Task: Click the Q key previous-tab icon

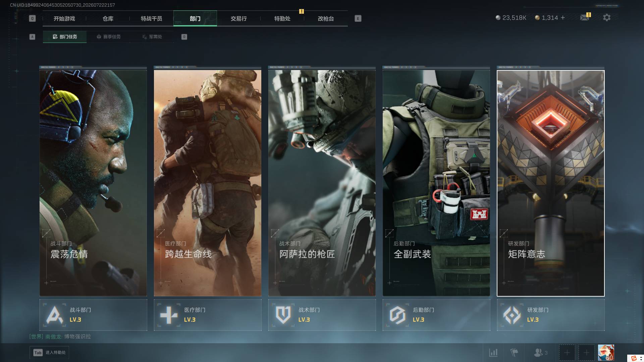Action: click(x=32, y=19)
